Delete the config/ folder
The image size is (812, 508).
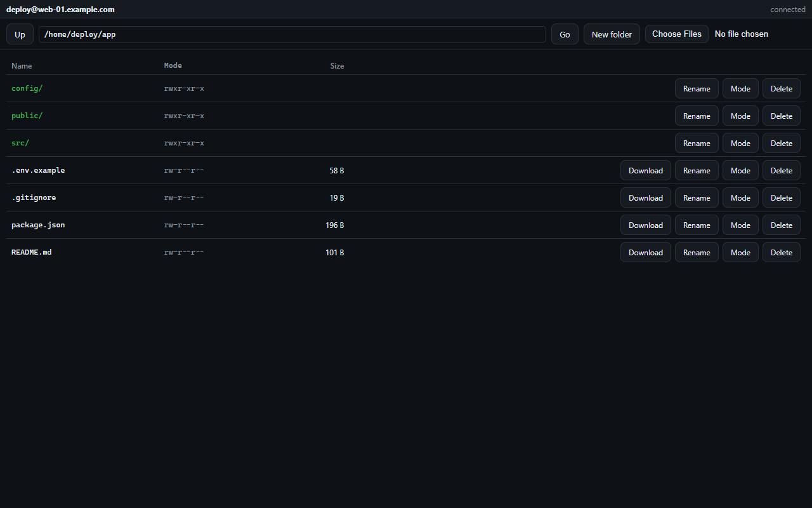782,89
